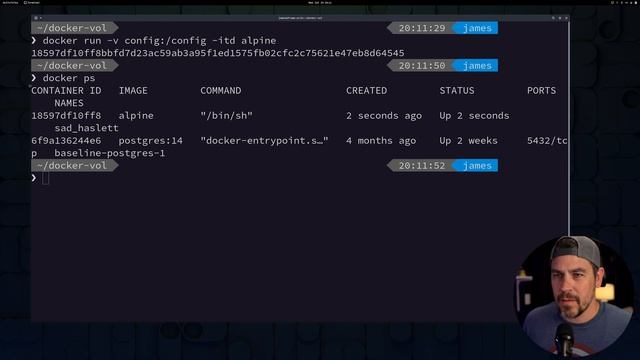Click the '5432/tc' ports cell

(547, 140)
